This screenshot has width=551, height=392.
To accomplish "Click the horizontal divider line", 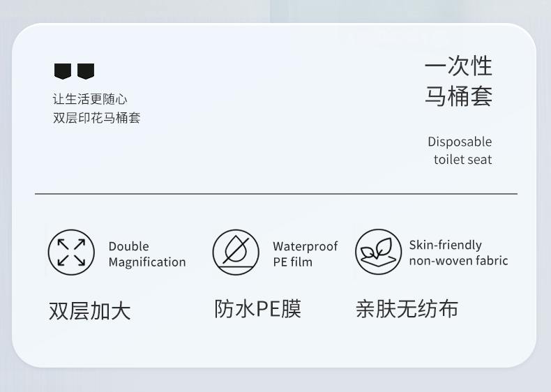I will coord(275,193).
